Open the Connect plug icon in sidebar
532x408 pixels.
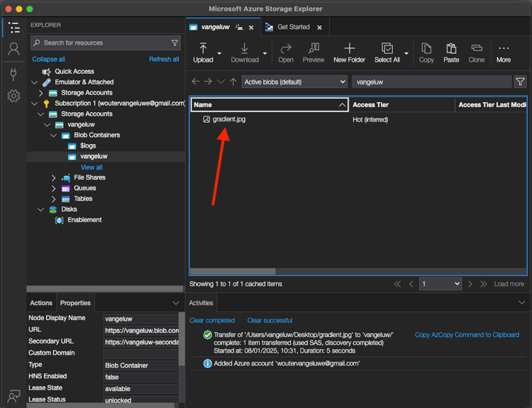point(13,74)
